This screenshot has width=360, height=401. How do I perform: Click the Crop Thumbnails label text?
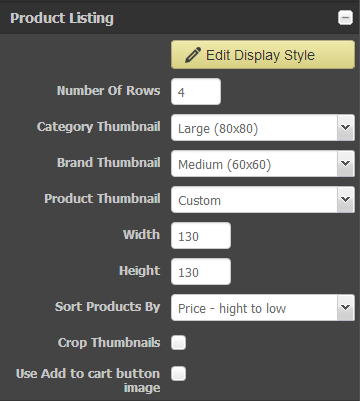point(109,343)
